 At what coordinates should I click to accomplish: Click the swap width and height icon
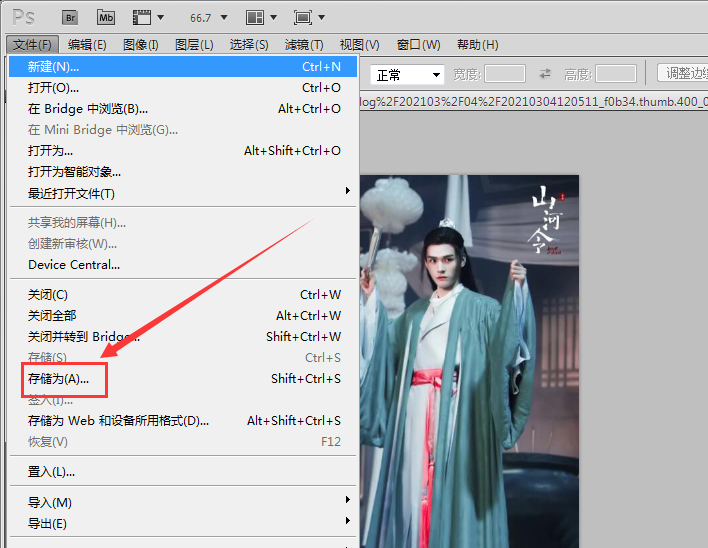[545, 74]
